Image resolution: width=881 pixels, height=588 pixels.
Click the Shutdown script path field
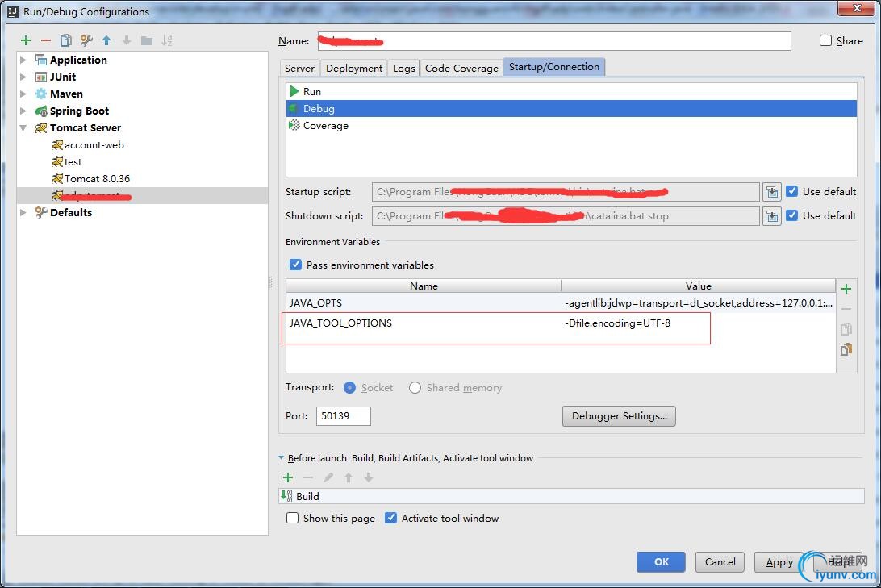[x=566, y=216]
